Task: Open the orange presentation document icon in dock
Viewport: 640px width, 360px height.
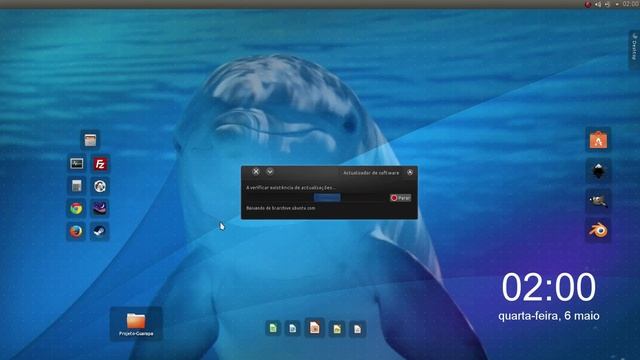Action: point(314,327)
